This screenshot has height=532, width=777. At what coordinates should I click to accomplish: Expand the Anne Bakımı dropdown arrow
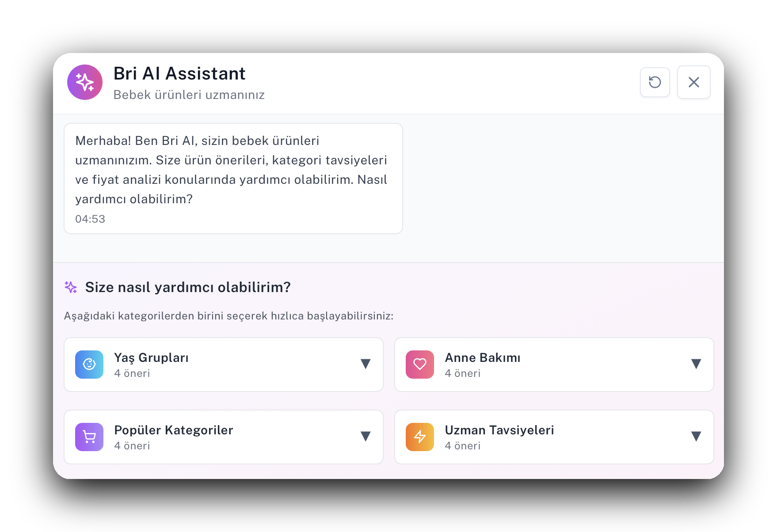pos(696,364)
